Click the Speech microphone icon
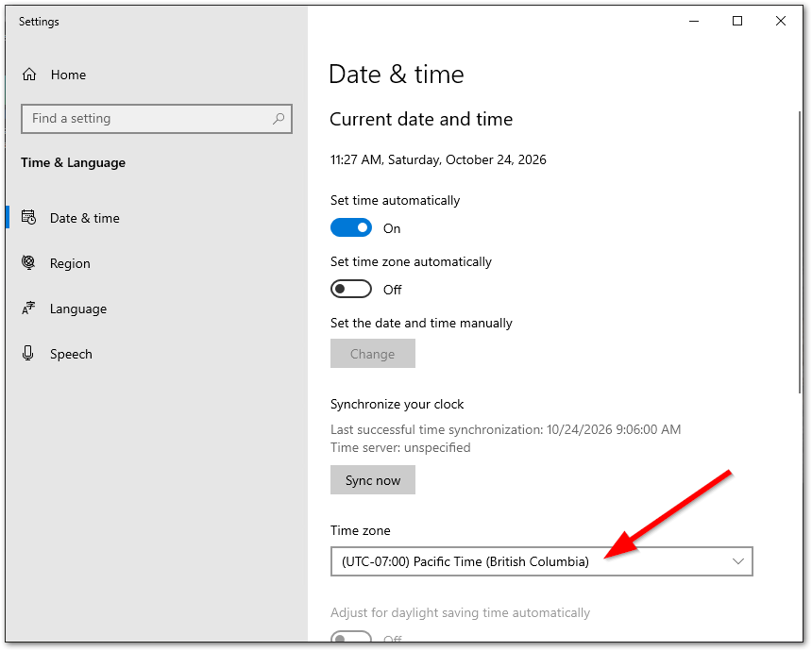Image resolution: width=812 pixels, height=651 pixels. (28, 354)
